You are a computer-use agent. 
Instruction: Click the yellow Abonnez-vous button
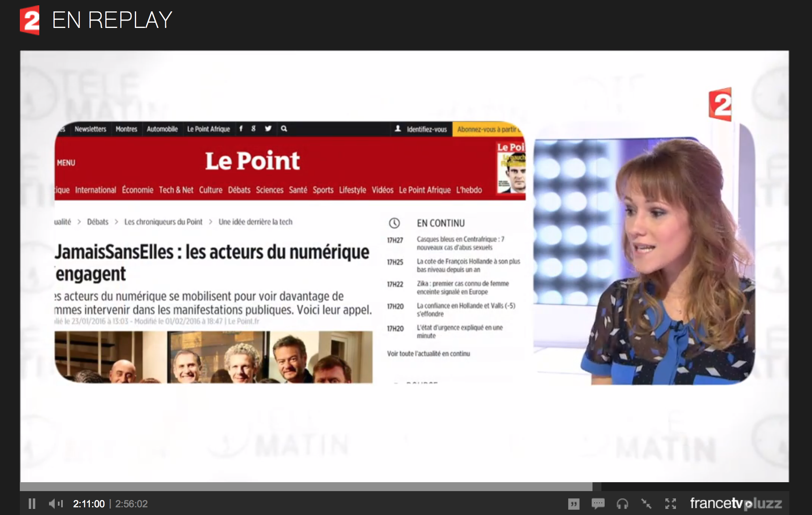pyautogui.click(x=488, y=129)
